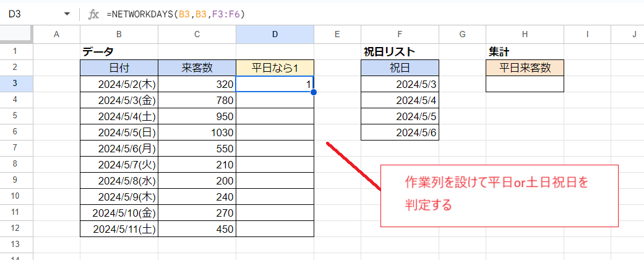This screenshot has height=260, width=644.
Task: Select holiday cell 2024/5/4 in column F
Action: click(x=400, y=100)
